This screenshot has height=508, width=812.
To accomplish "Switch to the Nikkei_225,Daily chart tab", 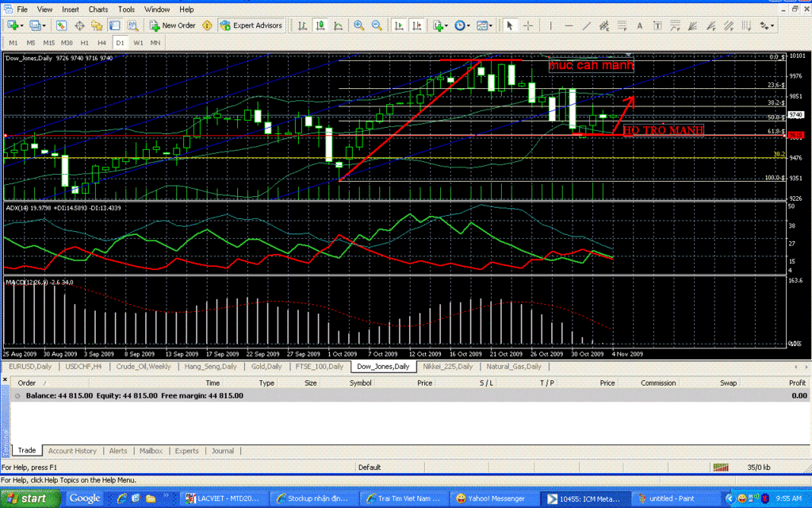I will pos(447,367).
